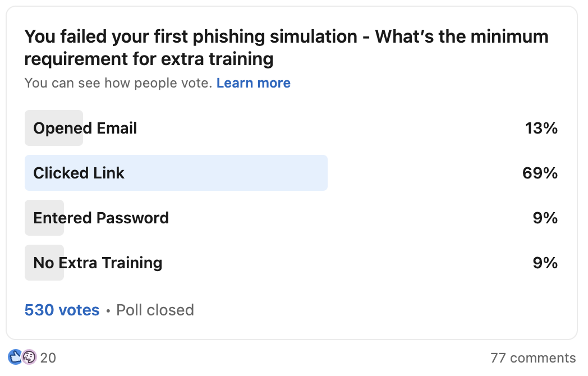Click the Poll closed label
Image resolution: width=588 pixels, height=376 pixels.
[x=154, y=310]
